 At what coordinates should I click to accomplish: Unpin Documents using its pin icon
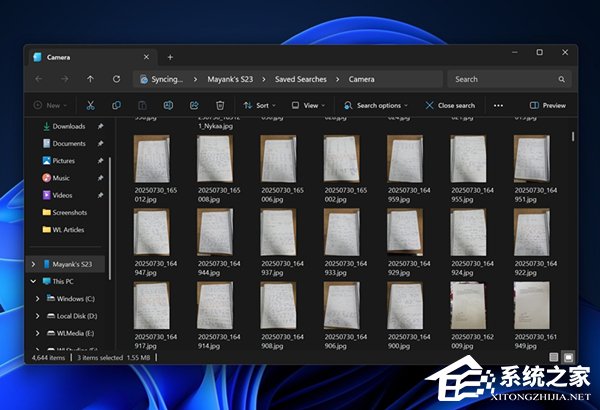[x=100, y=143]
